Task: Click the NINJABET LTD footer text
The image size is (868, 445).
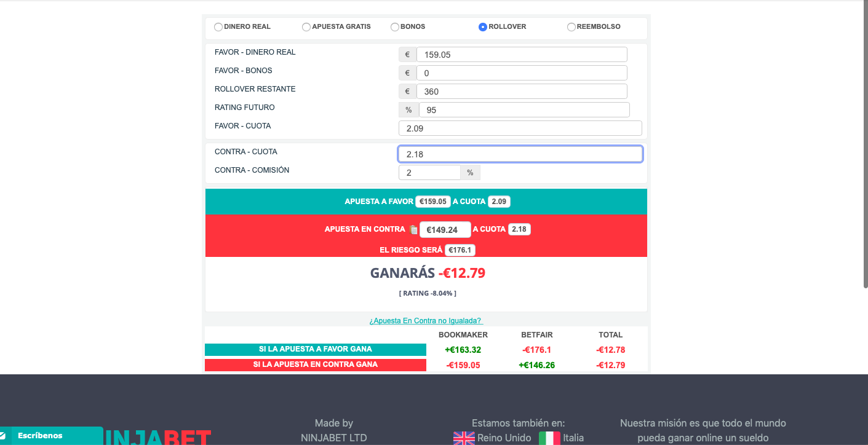Action: pos(334,438)
